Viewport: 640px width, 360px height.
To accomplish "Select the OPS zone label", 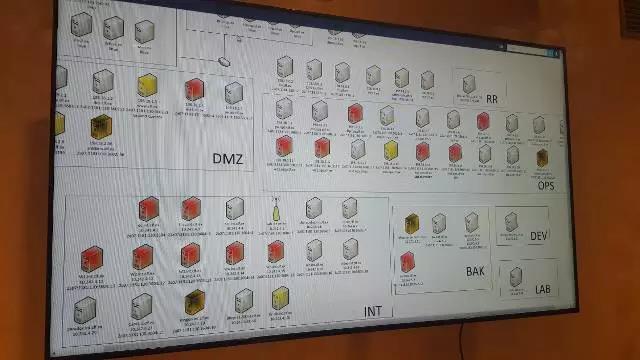I will (546, 186).
